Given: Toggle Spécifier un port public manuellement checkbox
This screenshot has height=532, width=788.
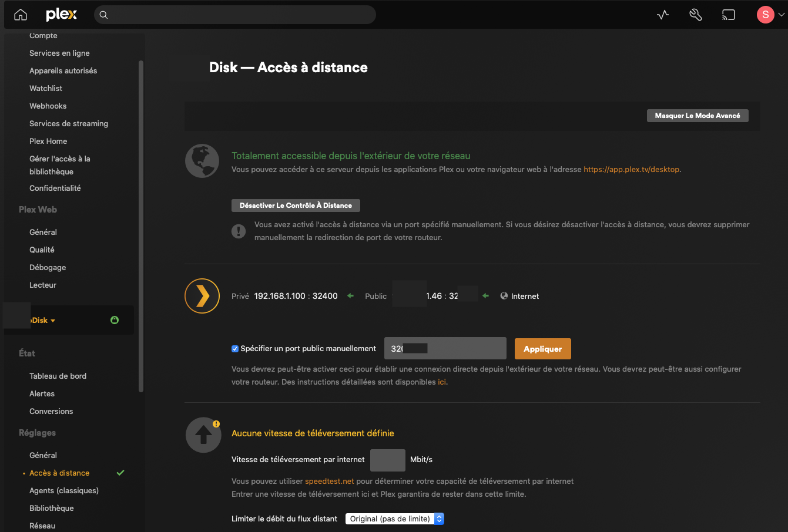Looking at the screenshot, I should pyautogui.click(x=235, y=349).
